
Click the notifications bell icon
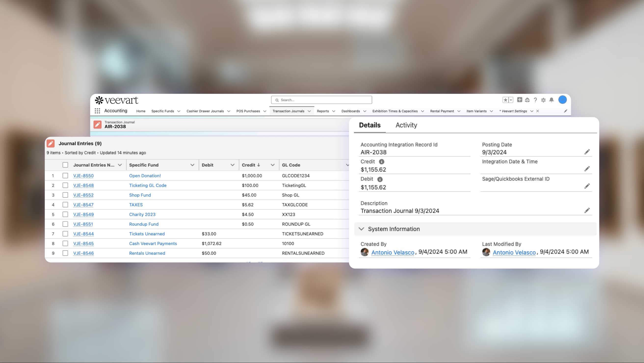click(x=551, y=100)
